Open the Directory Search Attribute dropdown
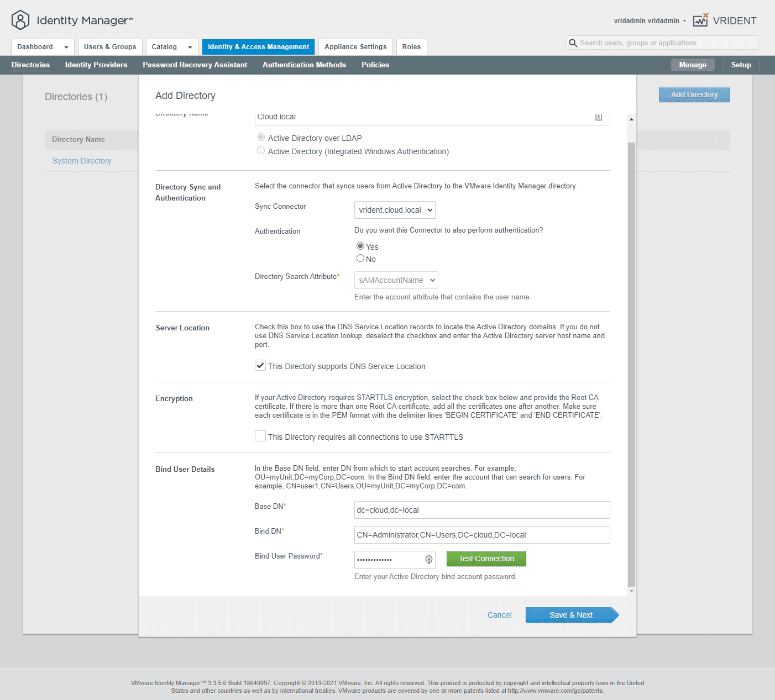 (x=396, y=280)
